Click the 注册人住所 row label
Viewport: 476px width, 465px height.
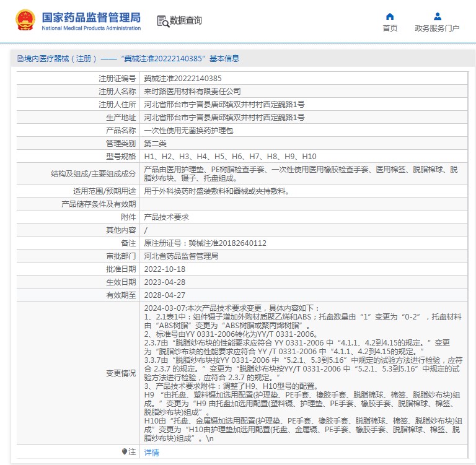pyautogui.click(x=117, y=105)
